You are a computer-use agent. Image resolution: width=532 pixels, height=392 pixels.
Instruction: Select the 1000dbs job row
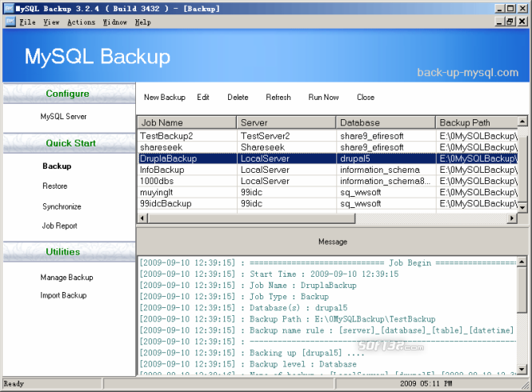pos(327,181)
